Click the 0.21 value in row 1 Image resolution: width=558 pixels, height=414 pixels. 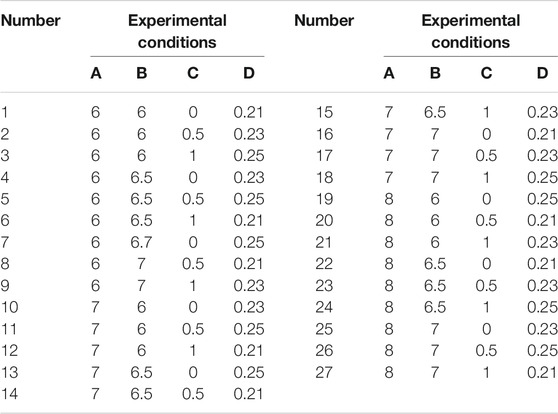(x=248, y=112)
